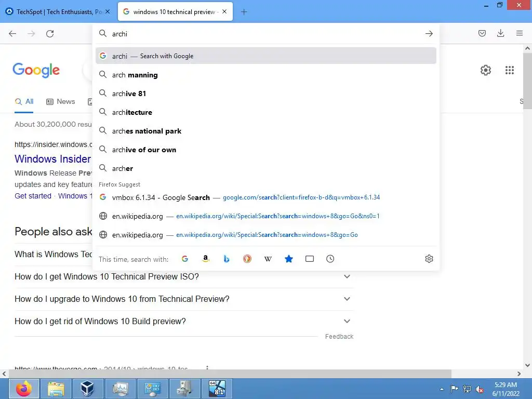Open the 'vmbox 6.1.34 - Google Search' history entry

[x=266, y=197]
